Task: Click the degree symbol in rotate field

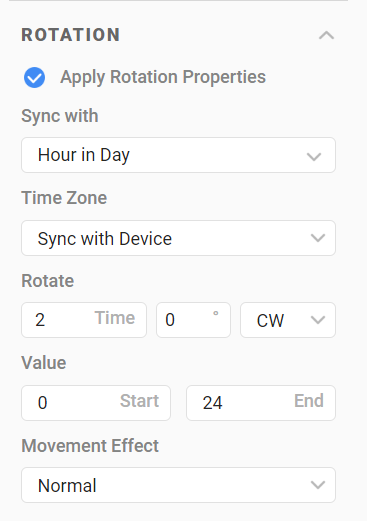Action: click(x=216, y=314)
